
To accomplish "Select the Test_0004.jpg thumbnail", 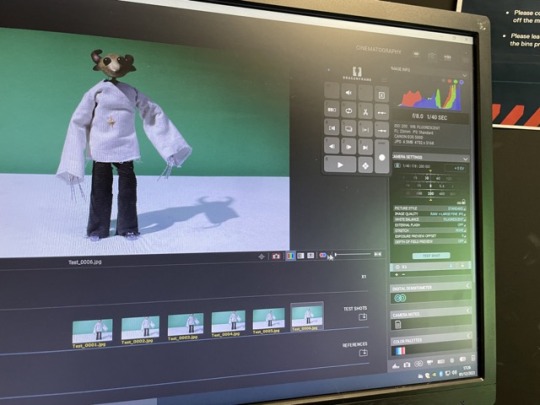I will 228,322.
